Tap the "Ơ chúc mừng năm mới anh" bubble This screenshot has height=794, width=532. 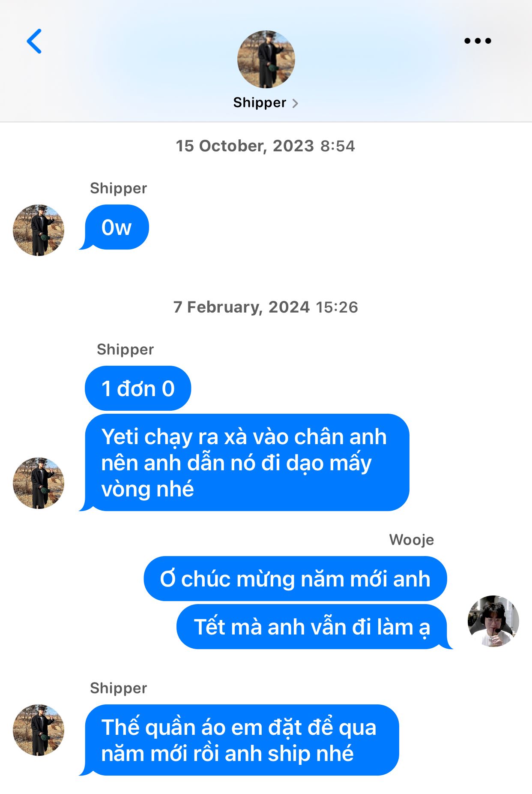(295, 579)
